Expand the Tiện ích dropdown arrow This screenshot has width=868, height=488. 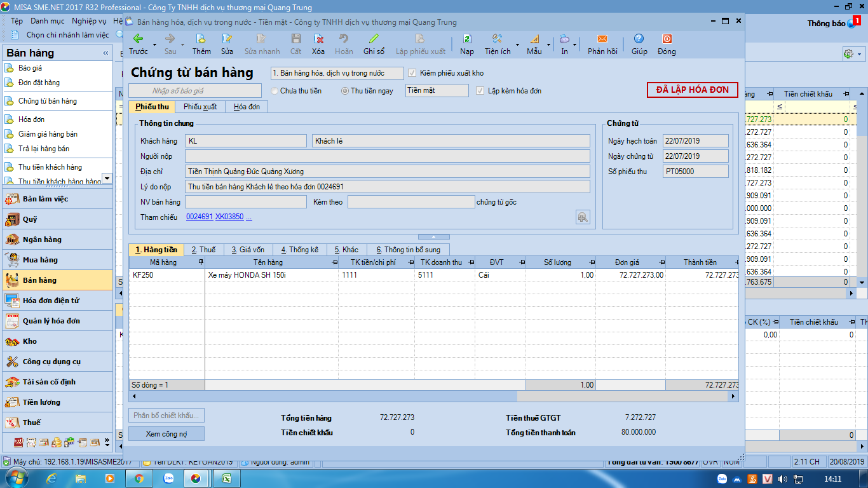(x=517, y=45)
